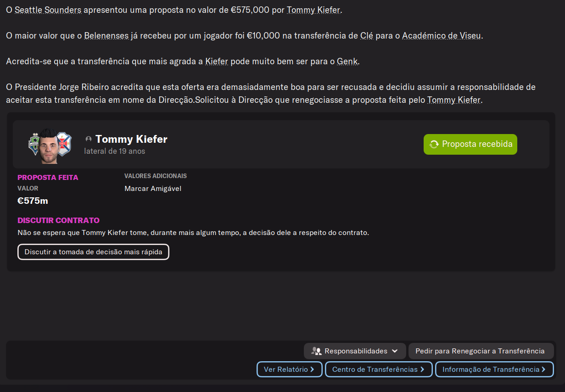
Task: Open the Belenenses club link
Action: pos(106,35)
